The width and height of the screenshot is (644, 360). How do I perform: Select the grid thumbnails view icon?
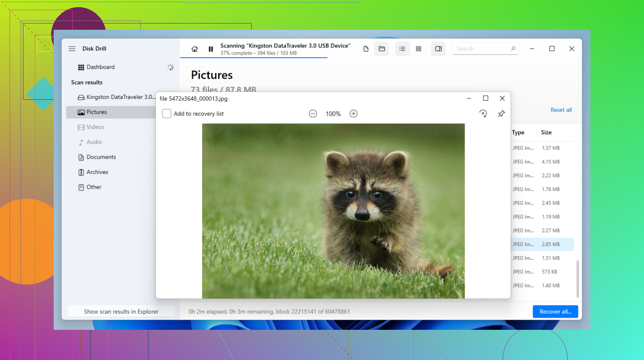pyautogui.click(x=418, y=49)
